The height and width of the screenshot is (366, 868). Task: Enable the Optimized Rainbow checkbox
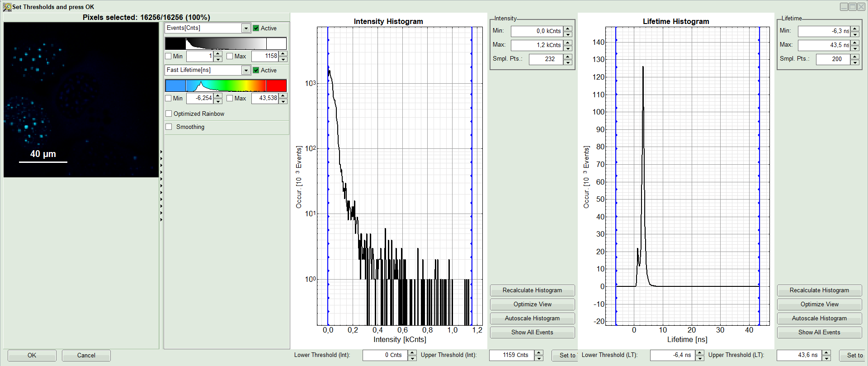tap(169, 114)
